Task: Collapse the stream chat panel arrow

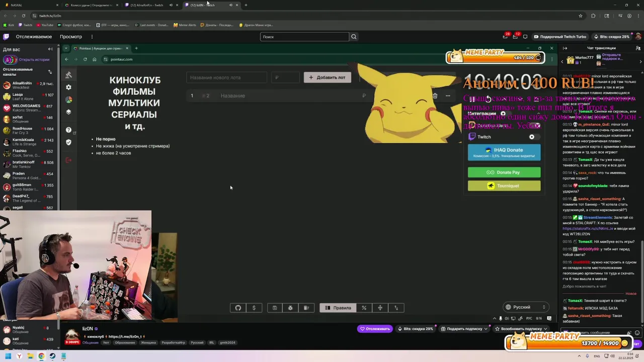Action: [565, 48]
